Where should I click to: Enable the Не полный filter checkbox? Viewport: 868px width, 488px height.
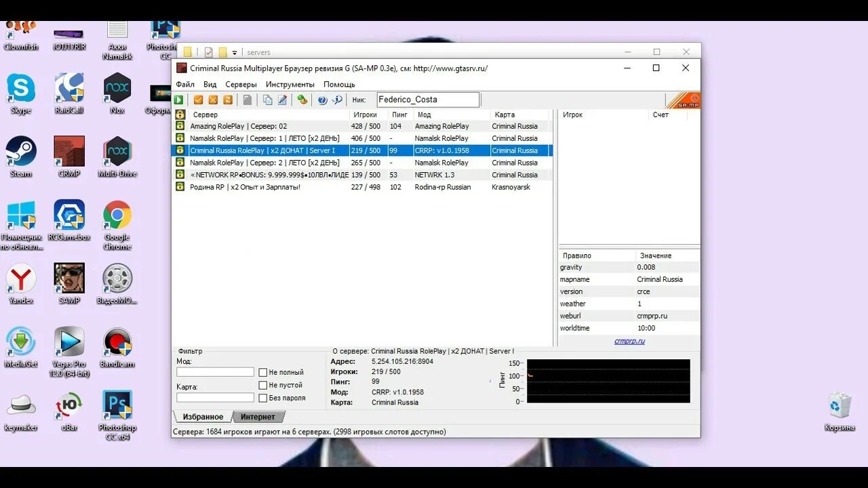coord(263,372)
